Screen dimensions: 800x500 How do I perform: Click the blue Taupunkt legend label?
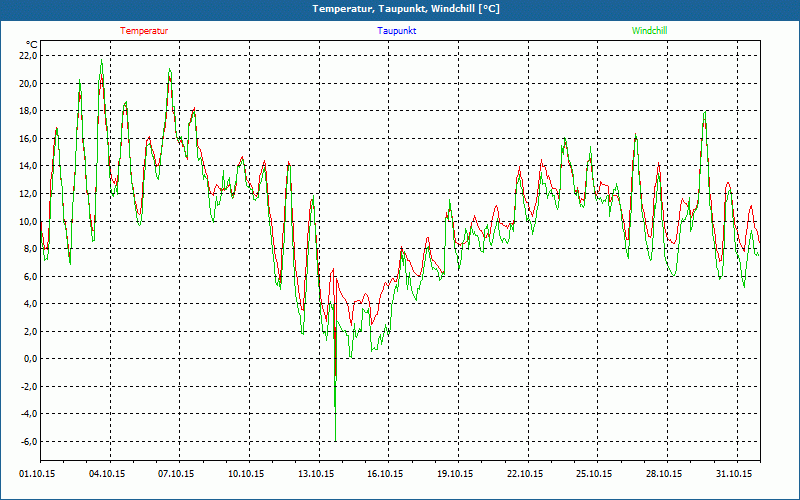(x=397, y=31)
